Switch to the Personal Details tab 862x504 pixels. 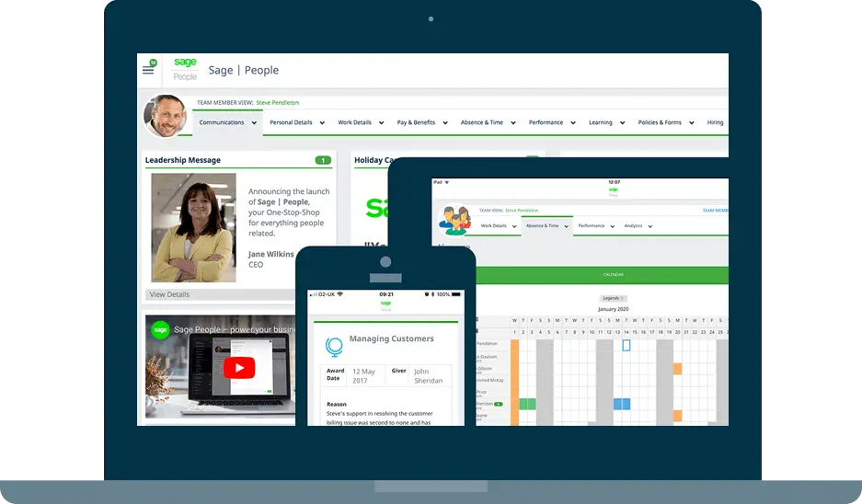pyautogui.click(x=291, y=122)
